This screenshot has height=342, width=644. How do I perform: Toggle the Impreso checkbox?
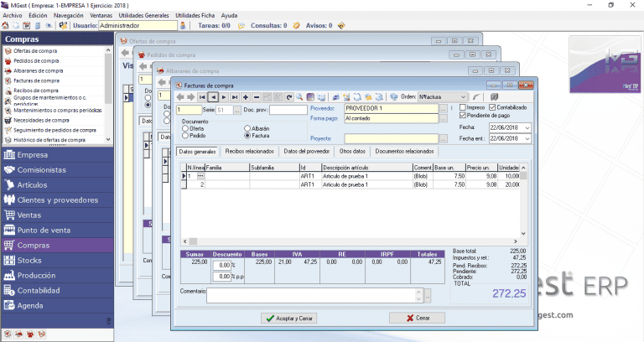tap(463, 107)
